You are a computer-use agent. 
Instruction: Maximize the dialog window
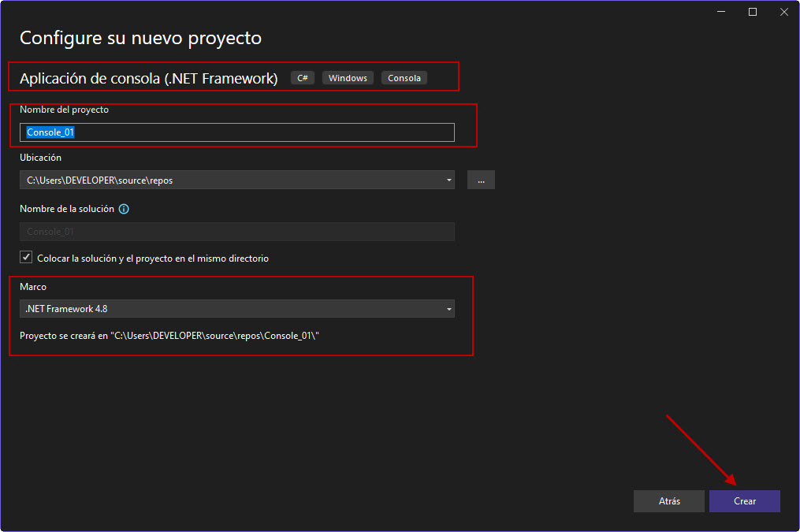753,12
